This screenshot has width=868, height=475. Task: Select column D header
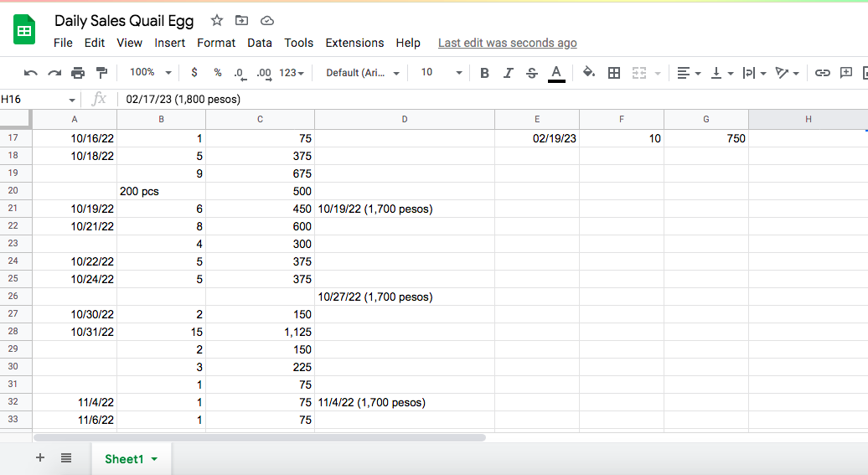[405, 119]
